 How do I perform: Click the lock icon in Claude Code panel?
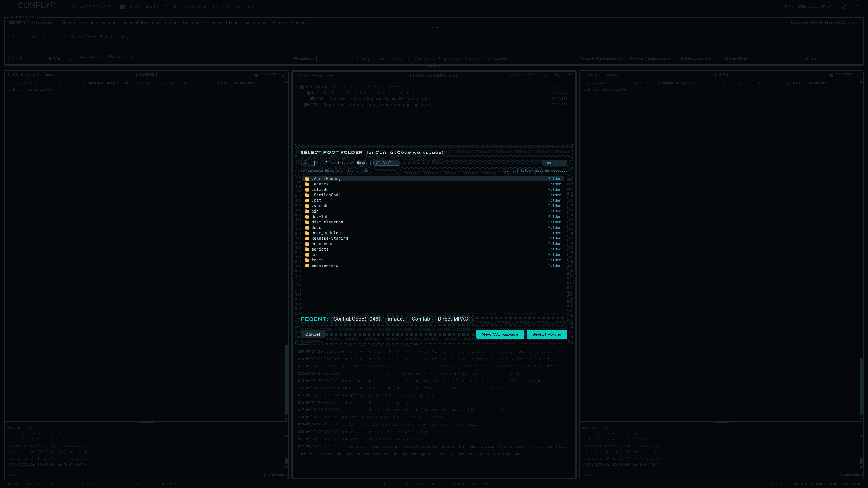[256, 75]
